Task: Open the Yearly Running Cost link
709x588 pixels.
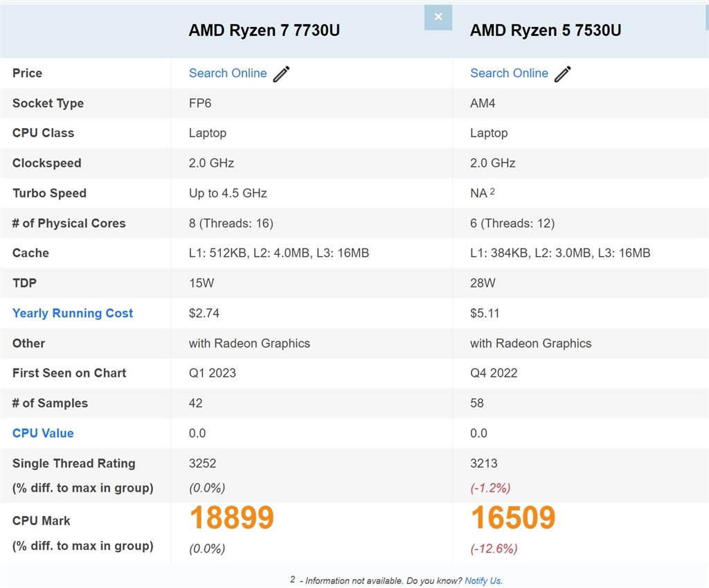Action: pyautogui.click(x=72, y=313)
